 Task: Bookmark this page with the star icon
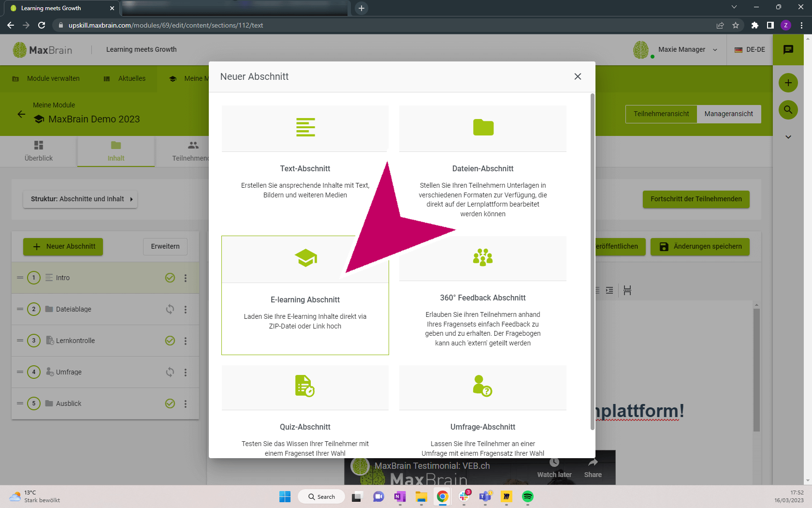click(x=736, y=25)
